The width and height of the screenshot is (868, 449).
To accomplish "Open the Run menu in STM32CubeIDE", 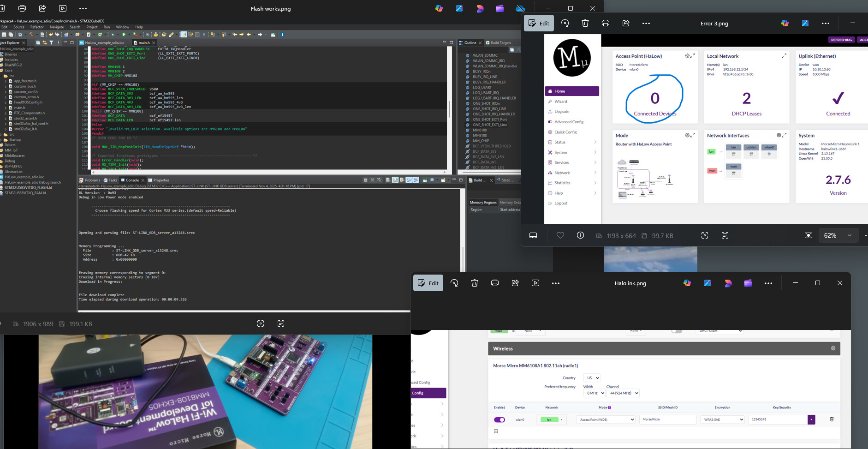I will (107, 27).
